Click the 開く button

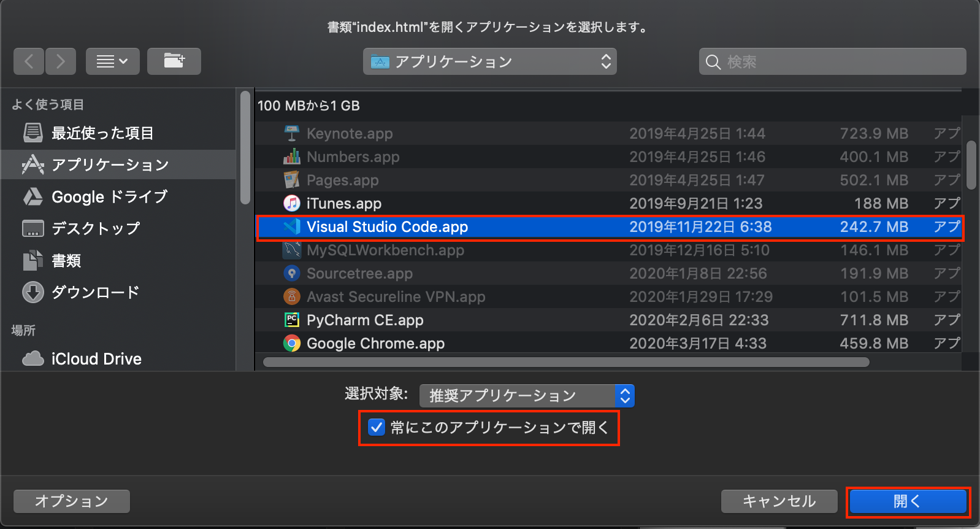tap(908, 501)
